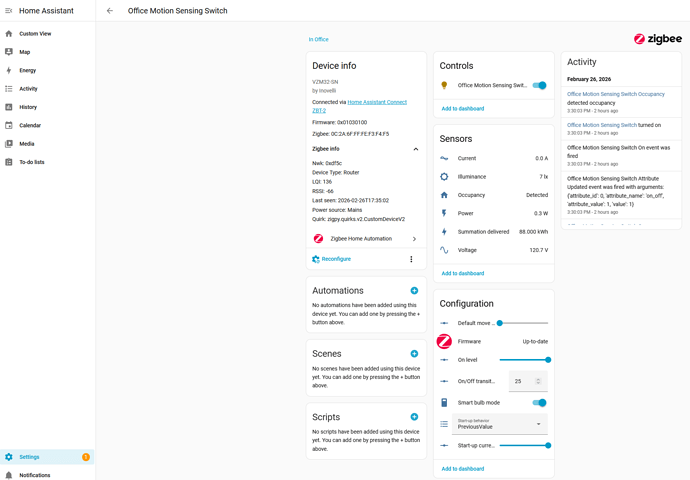Viewport: 690px width, 480px height.
Task: Collapse the Zigbee info section
Action: point(416,149)
